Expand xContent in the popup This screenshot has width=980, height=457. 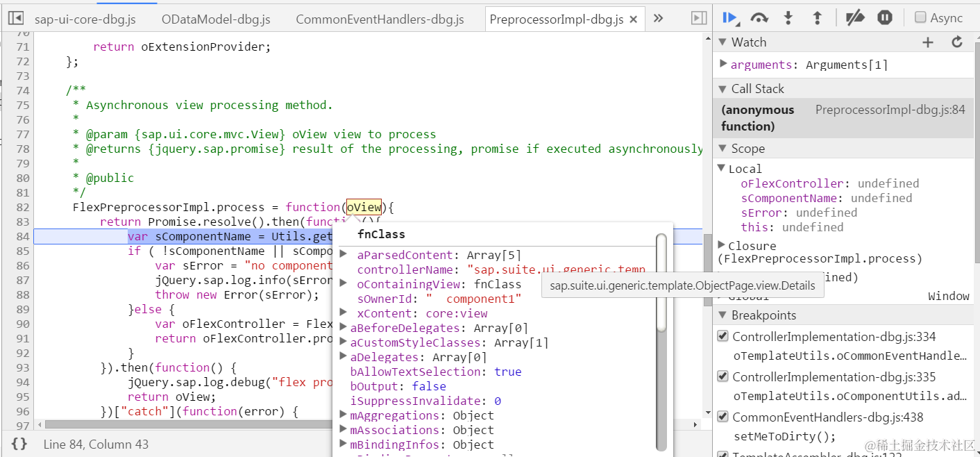(344, 313)
